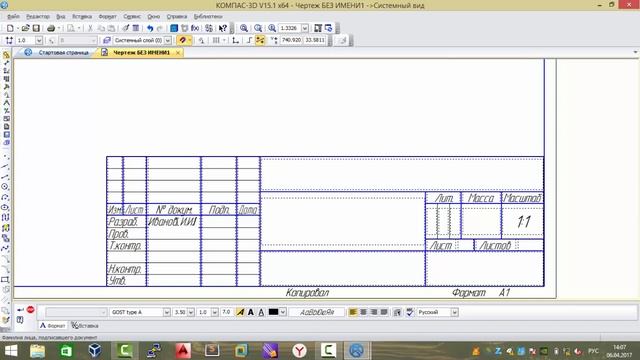Click the local coordinate system icon
The width and height of the screenshot is (640, 360).
click(x=236, y=40)
